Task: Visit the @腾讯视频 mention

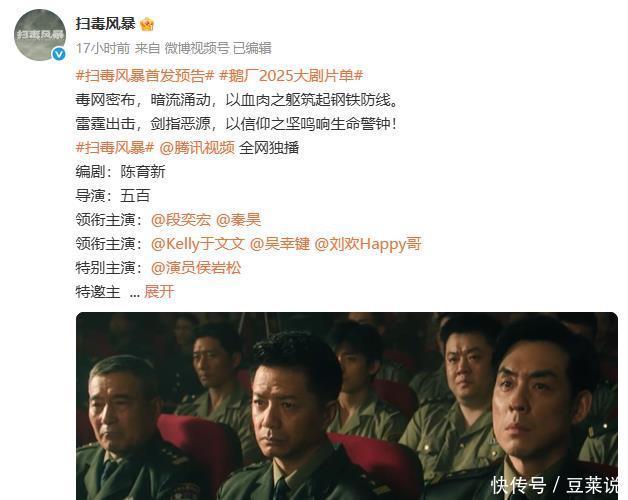Action: point(197,148)
